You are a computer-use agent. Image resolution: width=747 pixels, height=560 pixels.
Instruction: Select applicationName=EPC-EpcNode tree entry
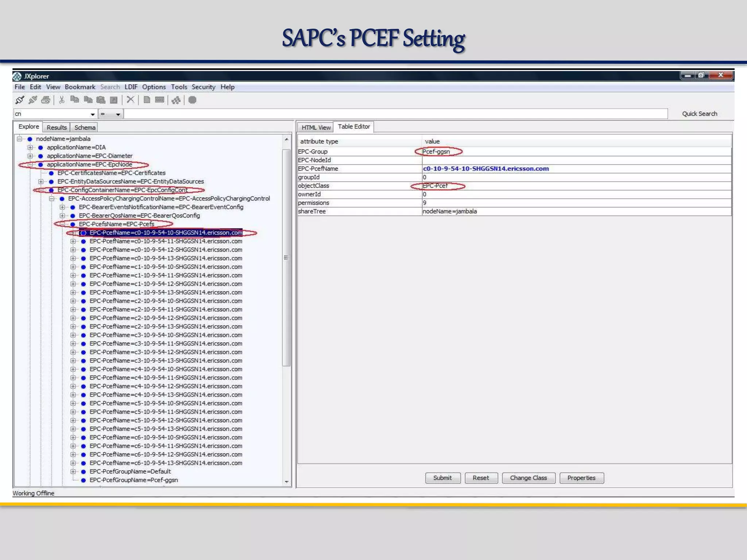pos(89,164)
